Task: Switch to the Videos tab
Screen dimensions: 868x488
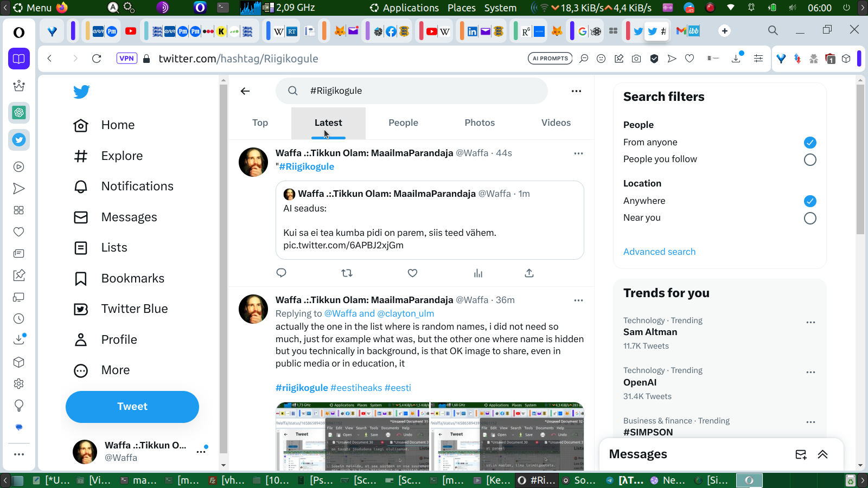Action: pyautogui.click(x=556, y=123)
